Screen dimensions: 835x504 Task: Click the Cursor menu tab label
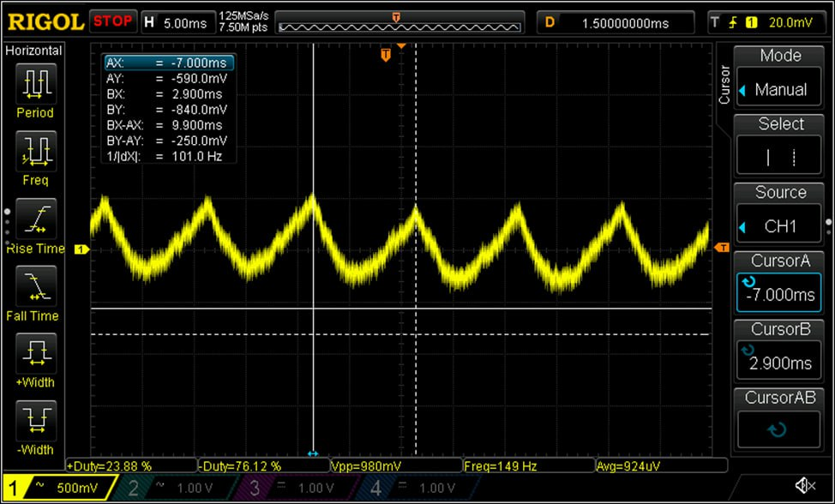point(724,84)
